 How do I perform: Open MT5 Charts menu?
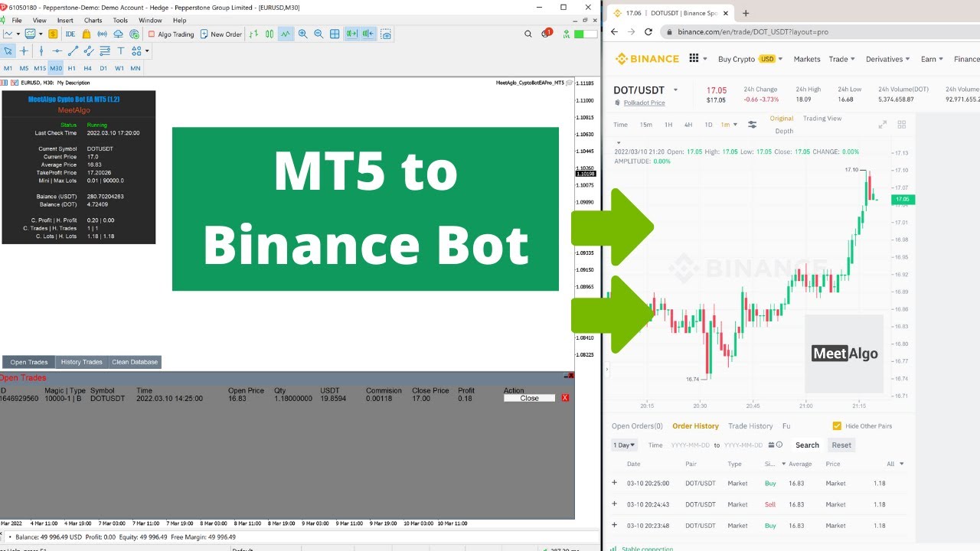tap(93, 21)
